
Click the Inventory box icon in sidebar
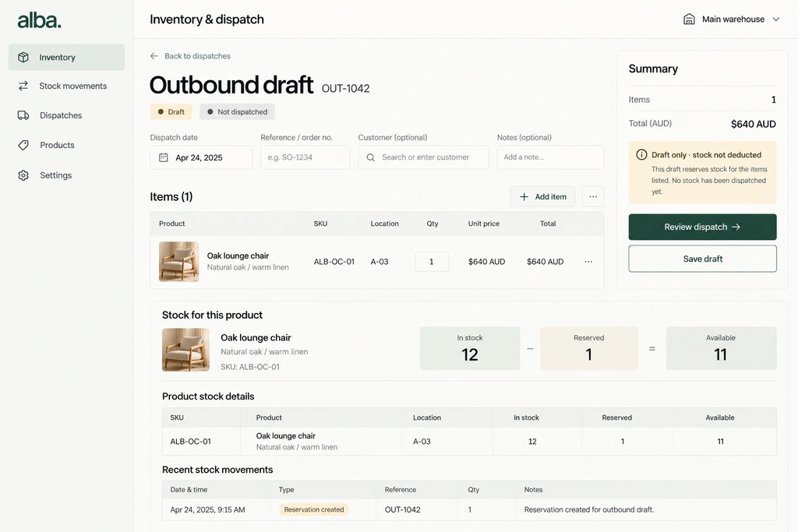(23, 57)
